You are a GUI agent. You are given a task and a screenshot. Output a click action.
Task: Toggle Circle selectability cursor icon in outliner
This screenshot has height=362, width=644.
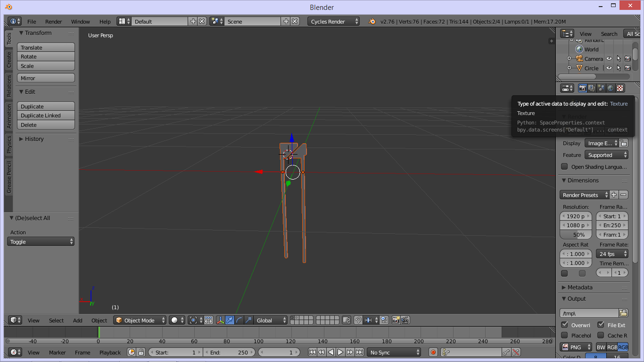click(619, 68)
